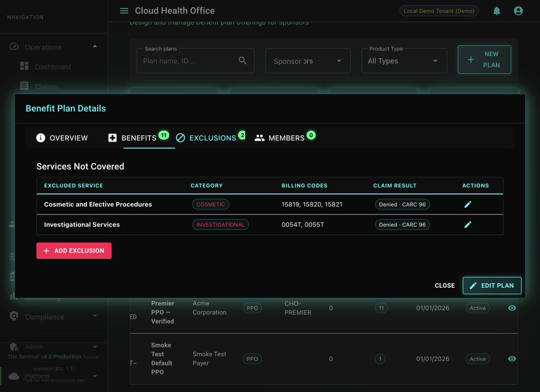
Task: Switch to the Overview tab
Action: pos(62,138)
